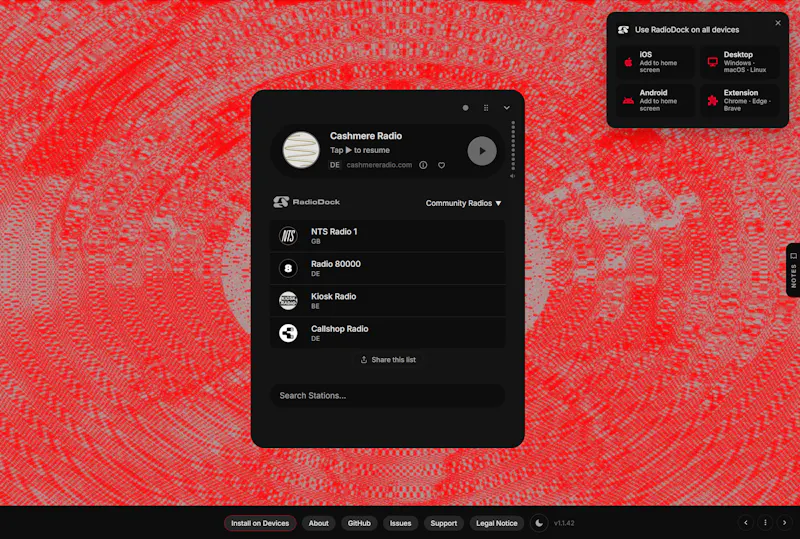Screen dimensions: 800x539
Task: Click the dot icon atop the player card
Action: tap(465, 108)
